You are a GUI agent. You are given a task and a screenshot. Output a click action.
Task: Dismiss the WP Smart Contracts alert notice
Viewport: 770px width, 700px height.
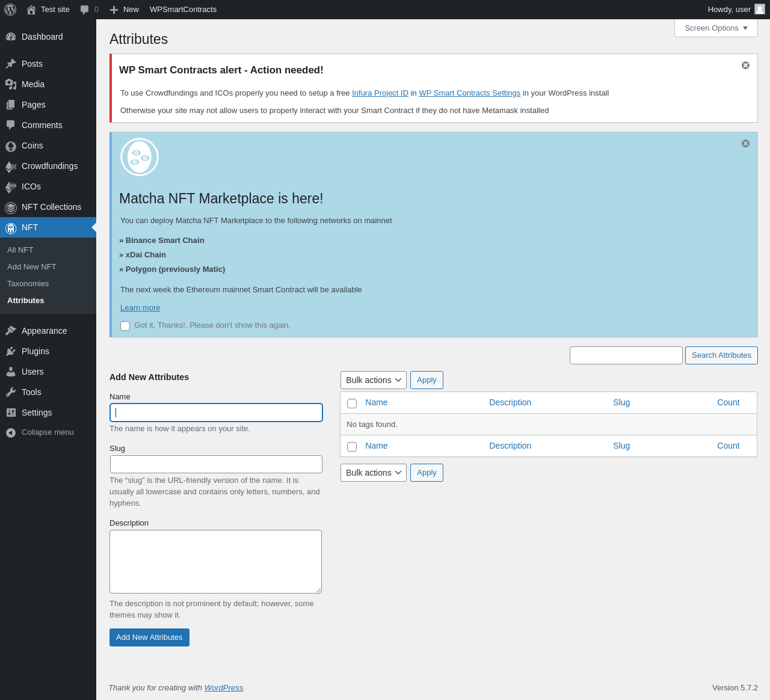745,65
